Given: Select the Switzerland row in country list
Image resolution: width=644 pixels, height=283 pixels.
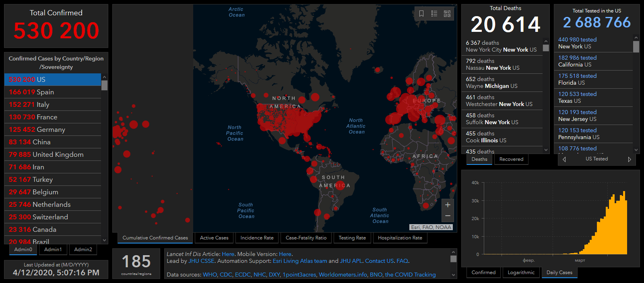Looking at the screenshot, I should 53,217.
